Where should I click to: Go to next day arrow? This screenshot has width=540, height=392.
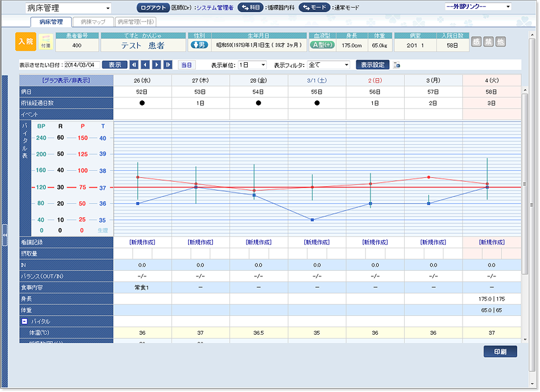(157, 65)
